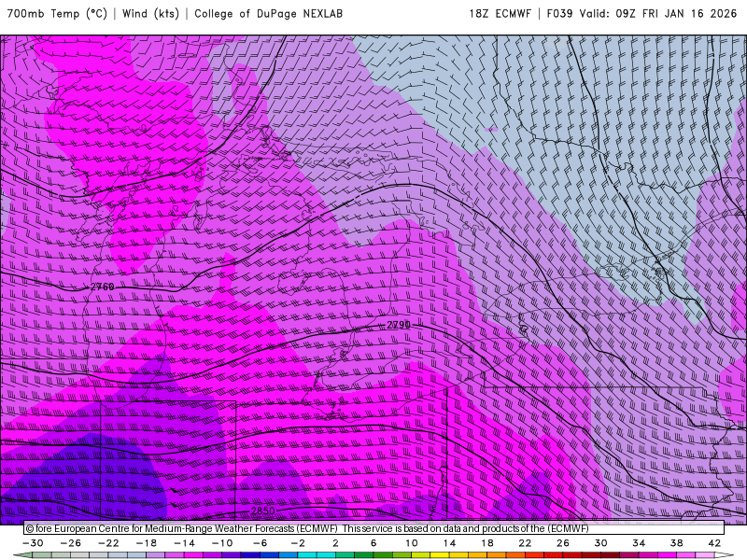Click the F039 forecast hour label
Screen dimensions: 747x560
[559, 13]
